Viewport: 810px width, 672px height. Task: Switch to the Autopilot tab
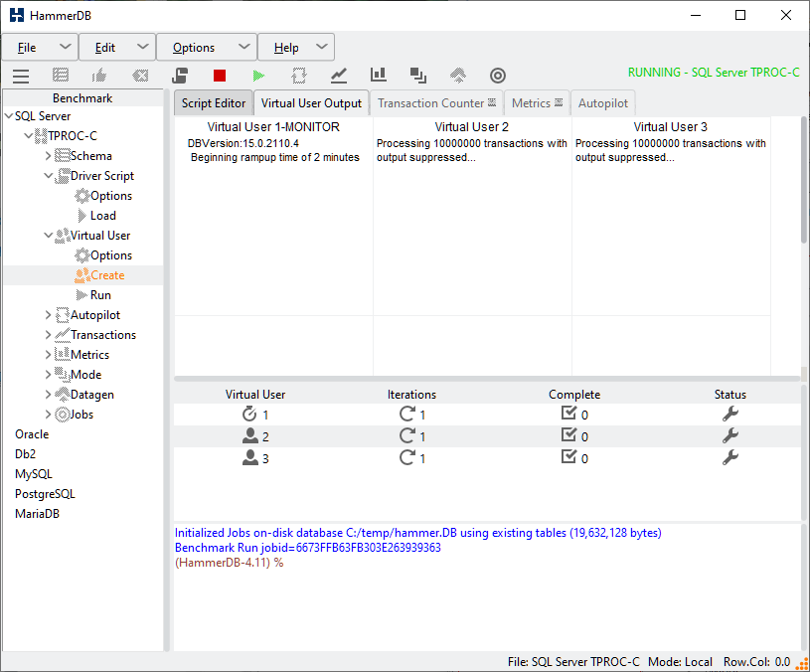click(603, 103)
